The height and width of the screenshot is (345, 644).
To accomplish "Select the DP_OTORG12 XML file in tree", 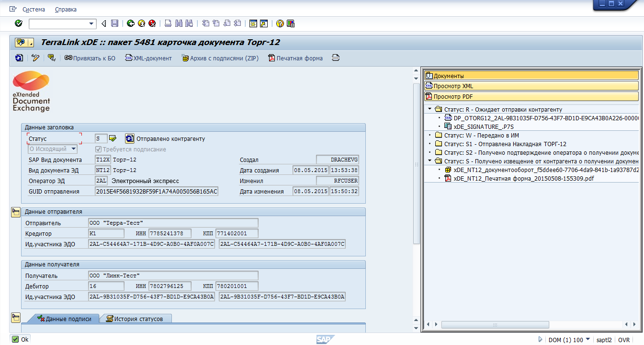I will (546, 118).
